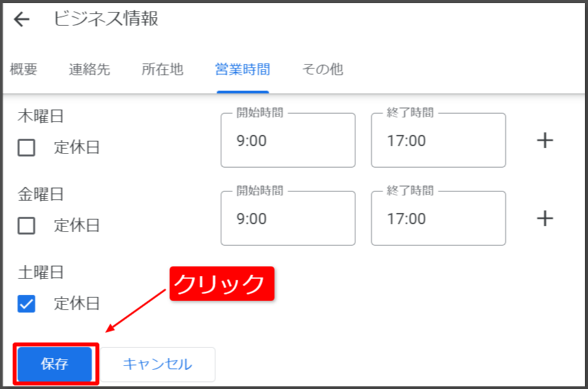Click the 木曜日 day label
588x389 pixels.
pyautogui.click(x=40, y=116)
